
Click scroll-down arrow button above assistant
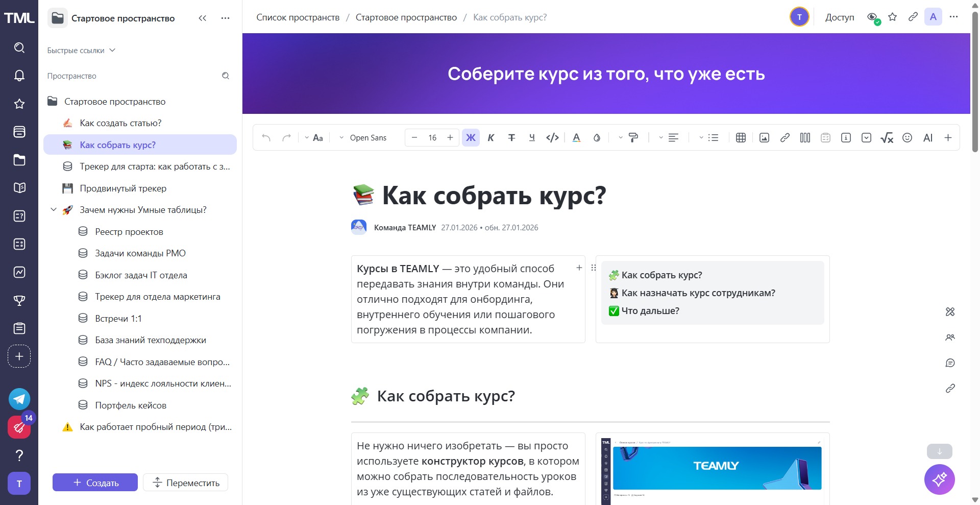click(939, 451)
